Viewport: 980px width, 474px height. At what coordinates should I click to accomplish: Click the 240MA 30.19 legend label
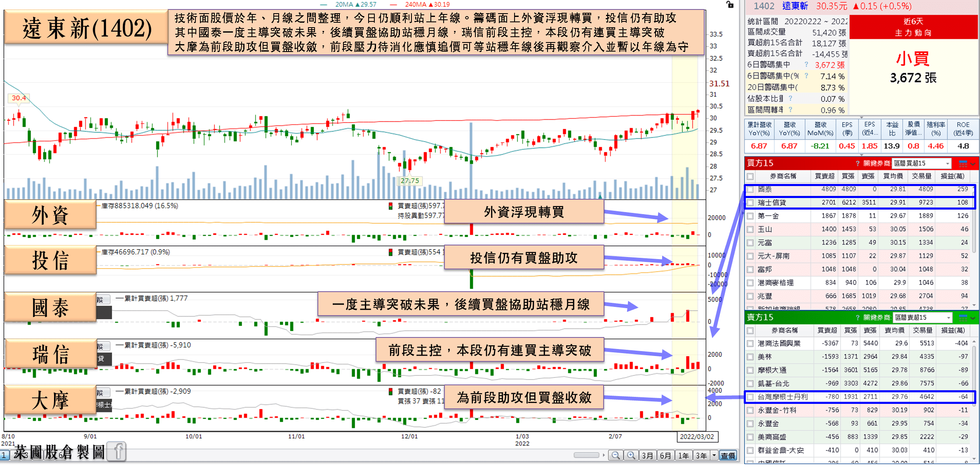tap(427, 5)
